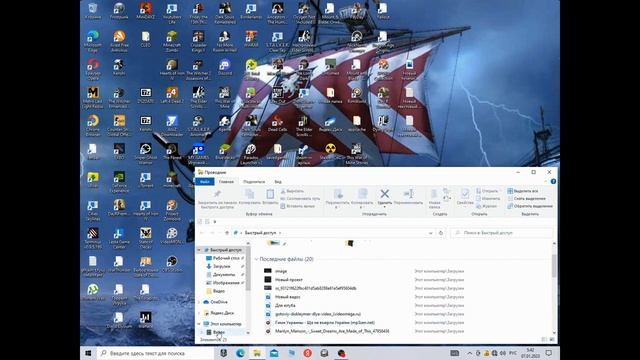
Task: Click the taskbar search box
Action: (155, 353)
